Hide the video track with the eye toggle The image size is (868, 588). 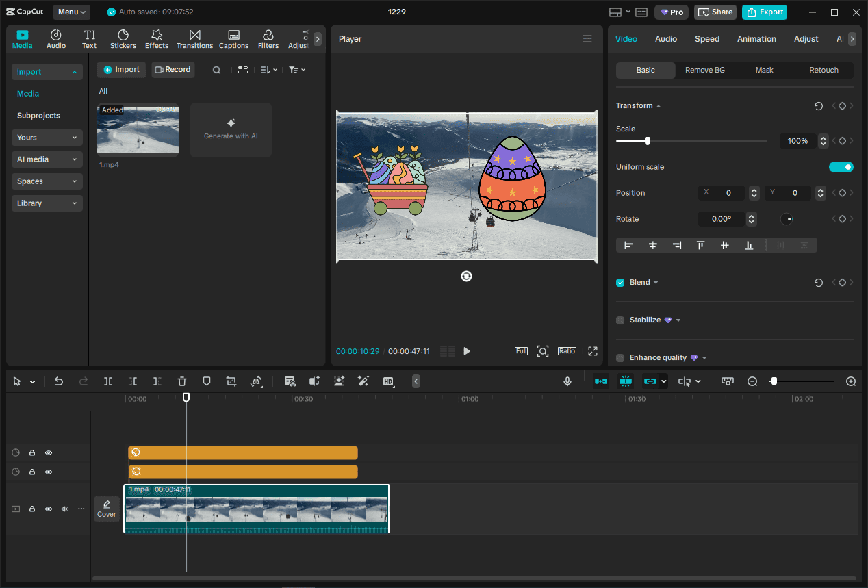[x=48, y=509]
